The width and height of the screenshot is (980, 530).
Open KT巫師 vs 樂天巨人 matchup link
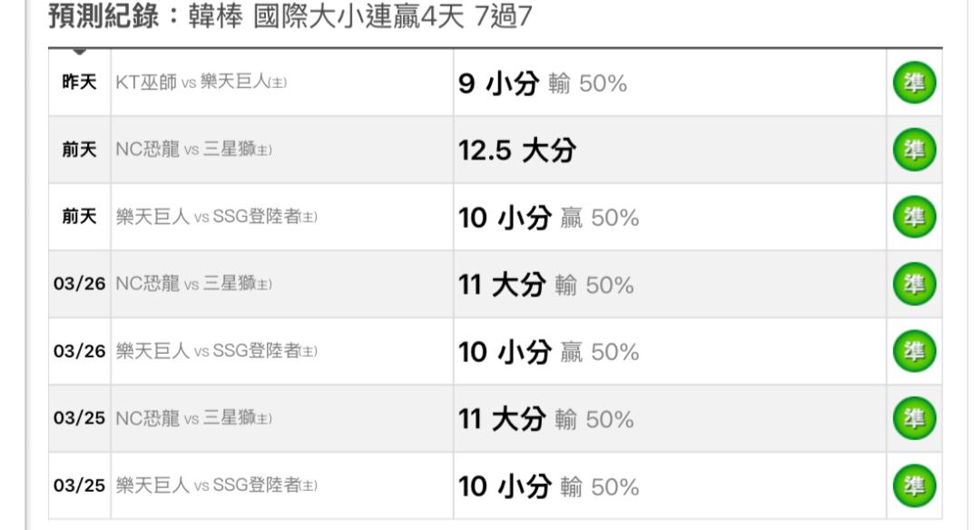pos(201,82)
